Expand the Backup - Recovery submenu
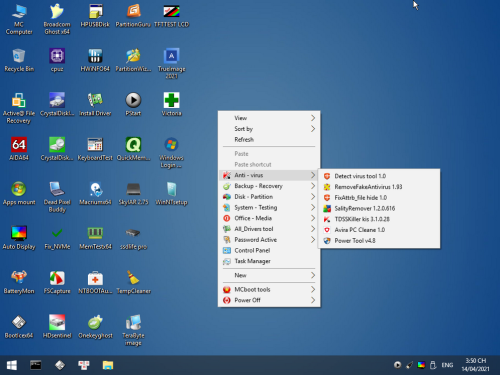Screen dimensions: 500x375 (269, 186)
